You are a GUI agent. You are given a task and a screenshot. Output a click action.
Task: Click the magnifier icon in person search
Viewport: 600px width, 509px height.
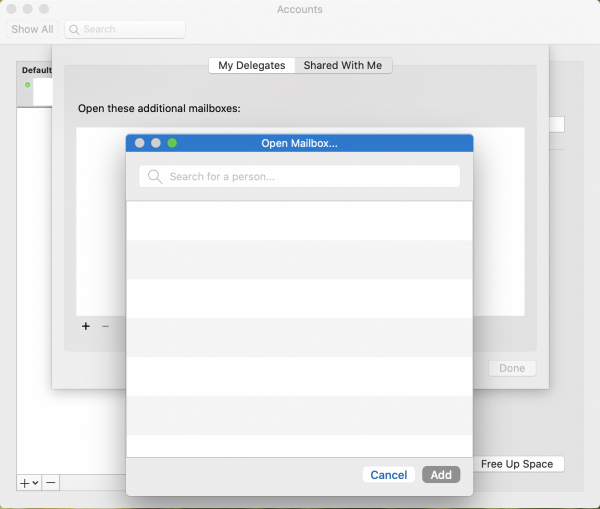point(155,177)
